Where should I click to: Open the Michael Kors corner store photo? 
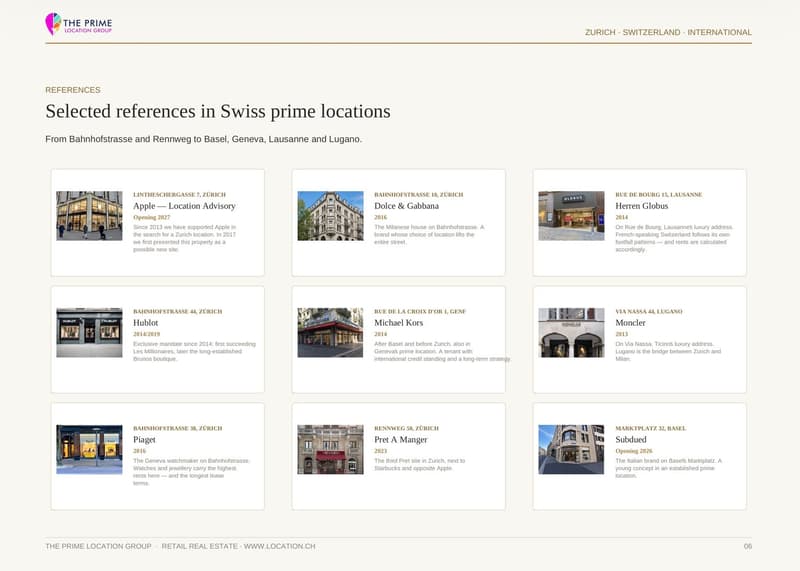(331, 333)
